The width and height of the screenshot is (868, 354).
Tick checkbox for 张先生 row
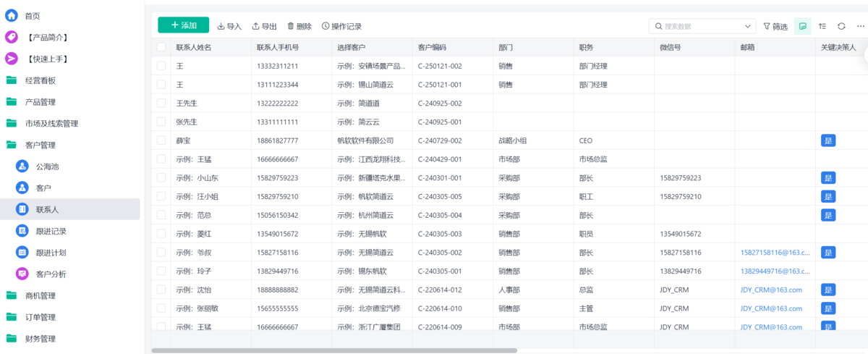(161, 122)
